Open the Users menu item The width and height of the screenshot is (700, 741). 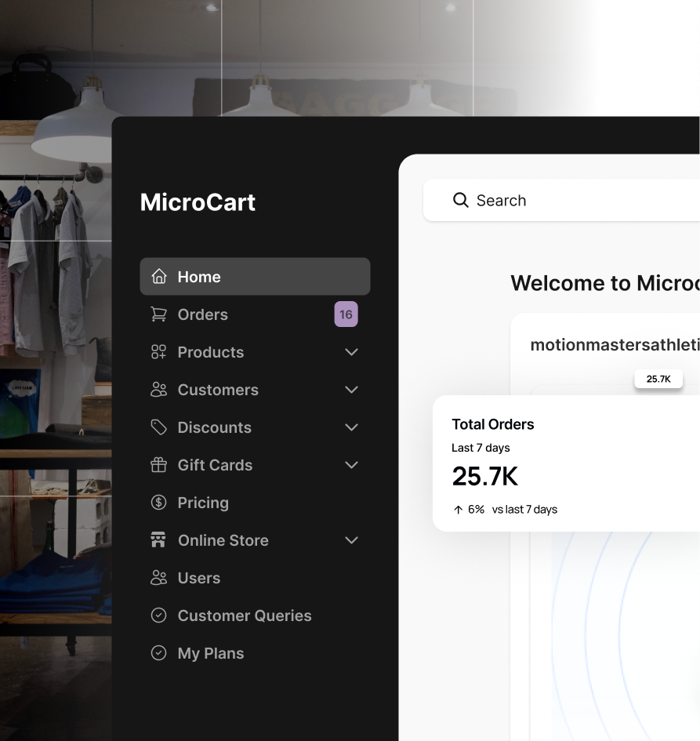tap(199, 578)
